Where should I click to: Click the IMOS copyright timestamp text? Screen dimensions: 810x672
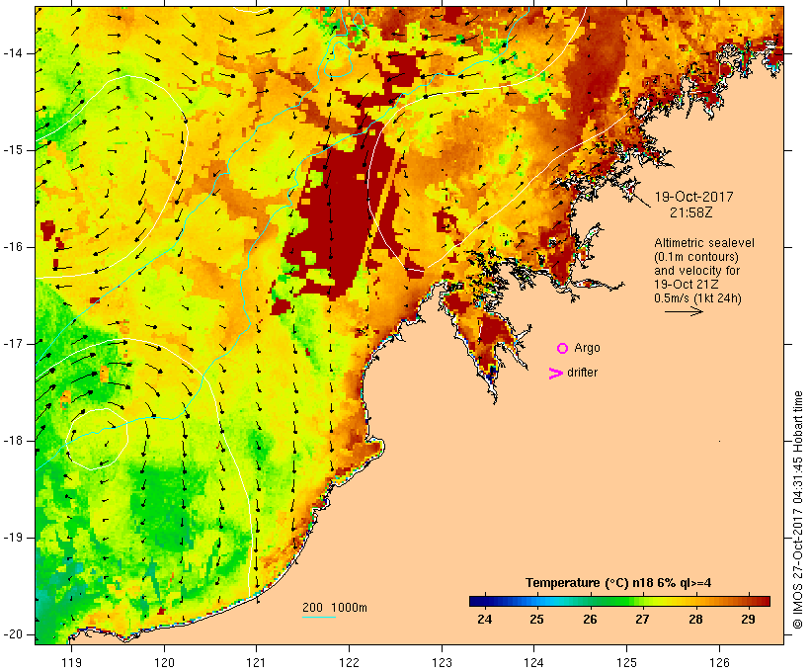797,510
